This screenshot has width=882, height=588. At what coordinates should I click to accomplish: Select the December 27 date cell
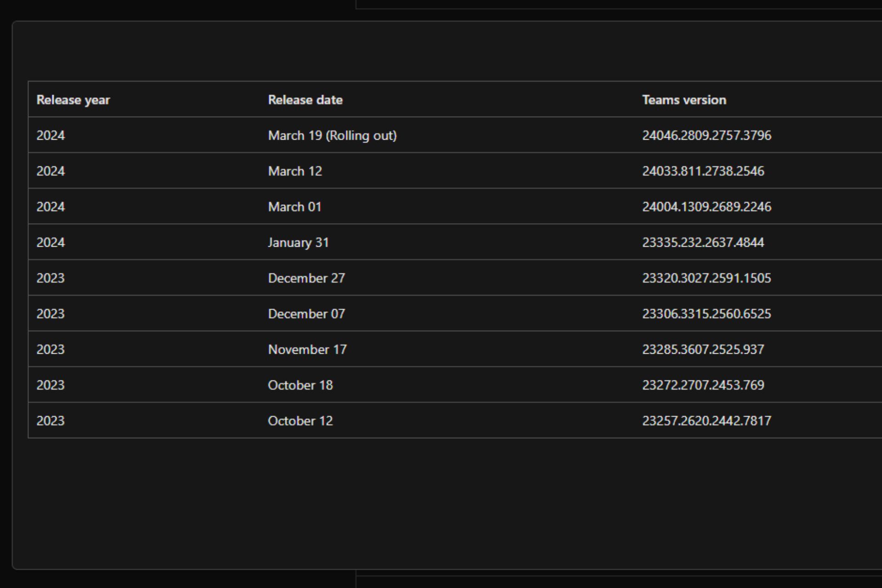coord(306,278)
